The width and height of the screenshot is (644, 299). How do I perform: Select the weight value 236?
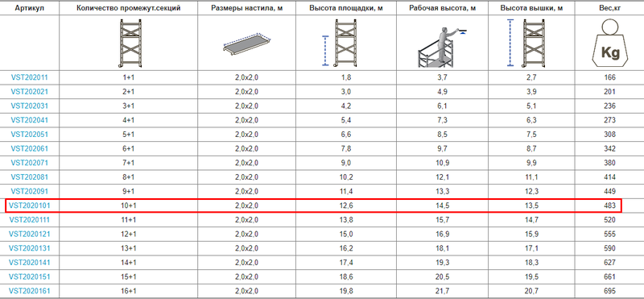[610, 106]
